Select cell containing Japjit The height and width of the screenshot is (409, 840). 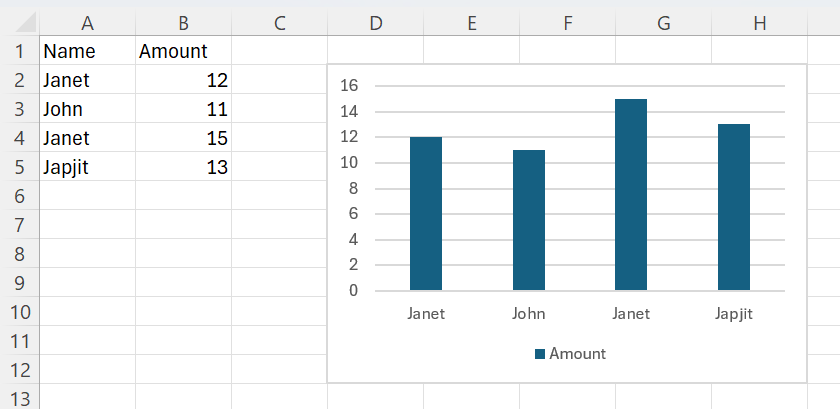point(87,167)
